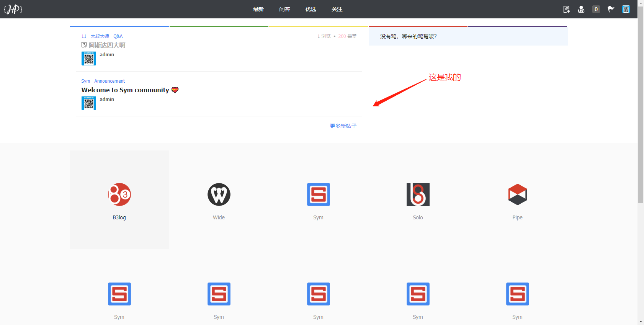Click admin avatar on 阿斯达四大啊 post
The height and width of the screenshot is (325, 644).
(x=89, y=59)
